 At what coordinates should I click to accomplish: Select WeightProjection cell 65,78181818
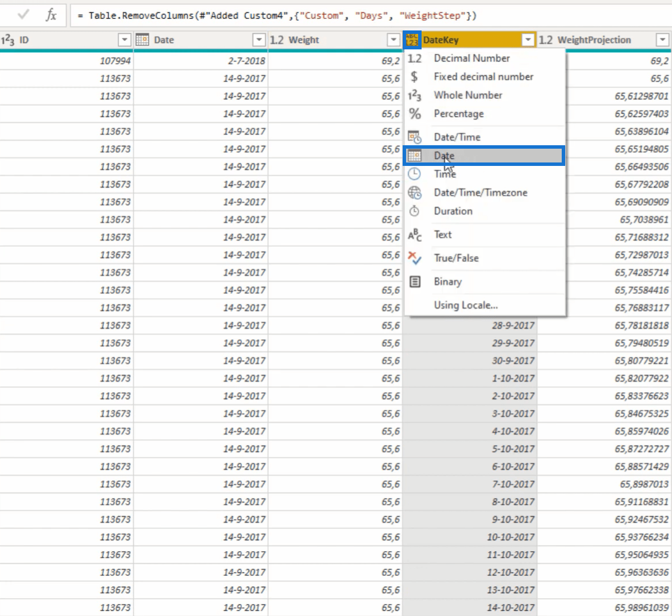click(604, 326)
